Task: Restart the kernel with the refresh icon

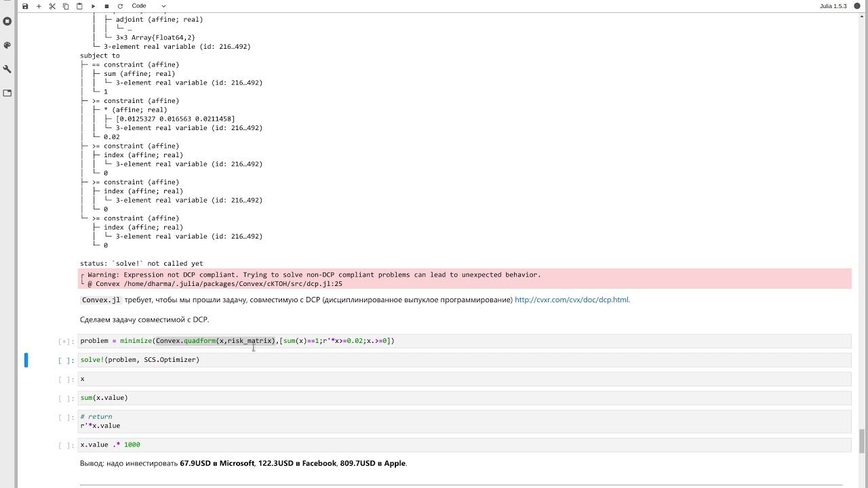Action: point(120,6)
